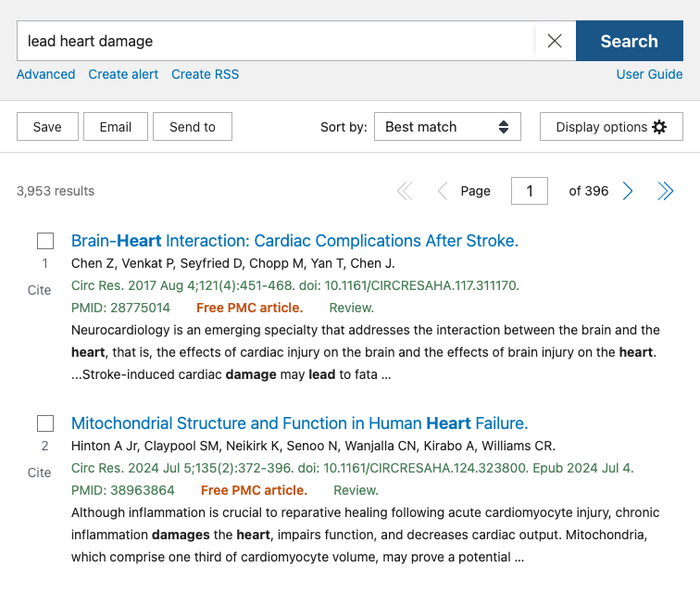Click Circ Res. 2017 citation line
The image size is (700, 593).
pos(295,285)
